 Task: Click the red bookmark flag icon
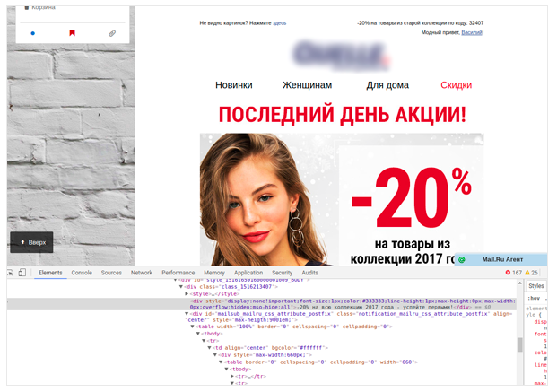[72, 33]
